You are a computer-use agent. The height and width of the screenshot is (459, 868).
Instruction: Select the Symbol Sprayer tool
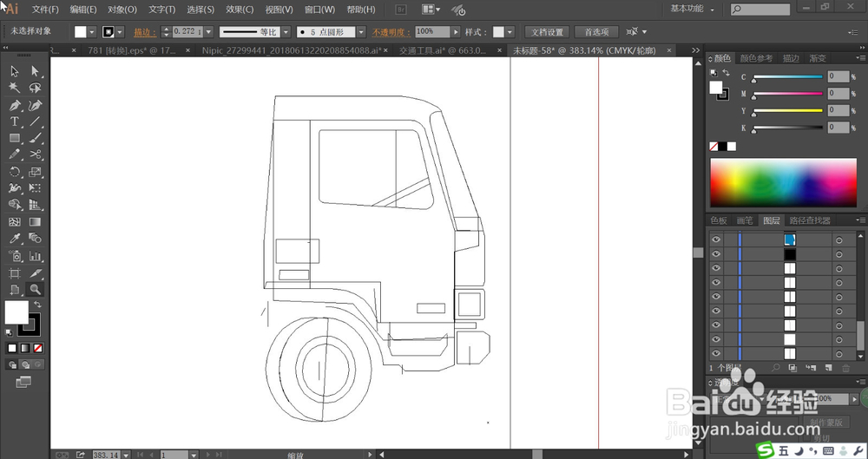click(x=15, y=256)
